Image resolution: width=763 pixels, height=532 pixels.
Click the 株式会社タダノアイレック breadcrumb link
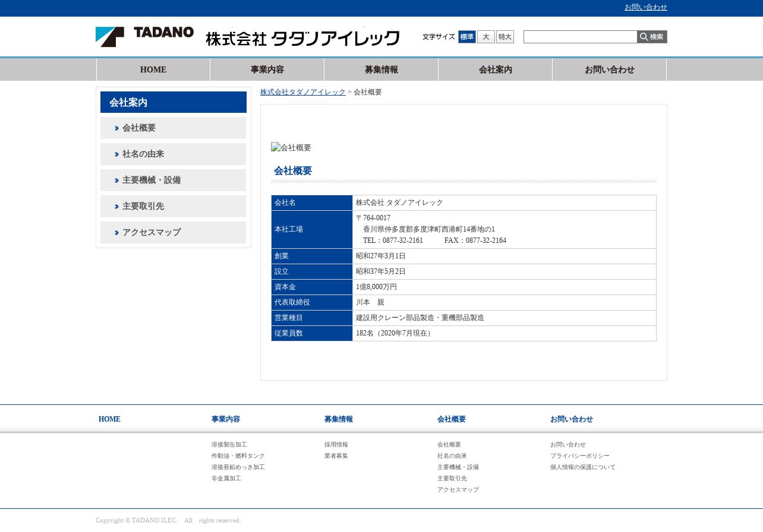(x=303, y=92)
